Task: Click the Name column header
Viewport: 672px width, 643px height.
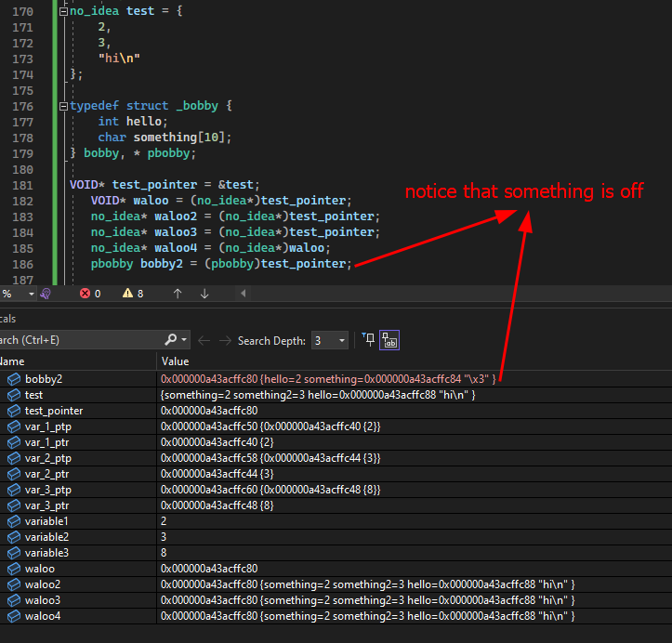Action: [12, 361]
